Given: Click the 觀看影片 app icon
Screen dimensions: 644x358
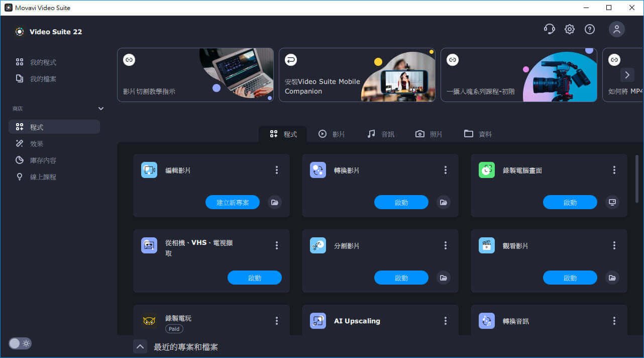Looking at the screenshot, I should point(487,245).
